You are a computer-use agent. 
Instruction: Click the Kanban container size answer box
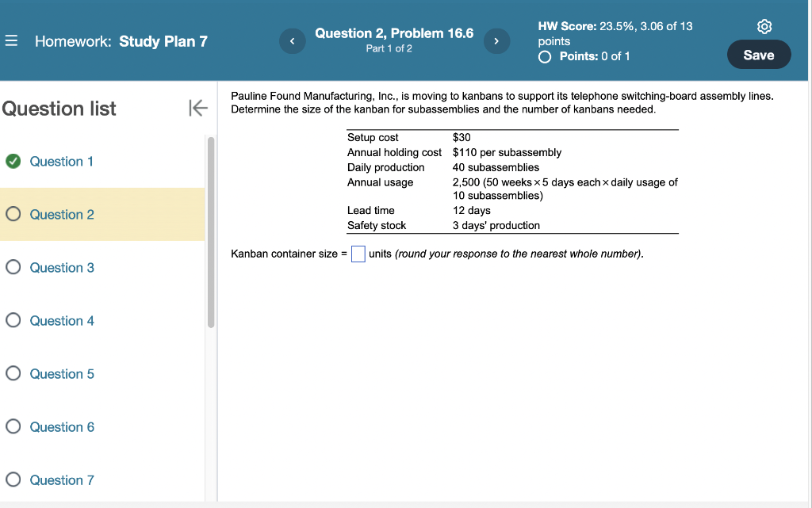pos(358,254)
